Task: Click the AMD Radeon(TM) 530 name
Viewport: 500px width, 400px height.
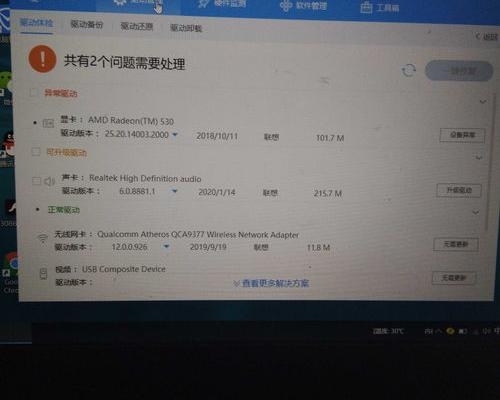Action: 131,121
